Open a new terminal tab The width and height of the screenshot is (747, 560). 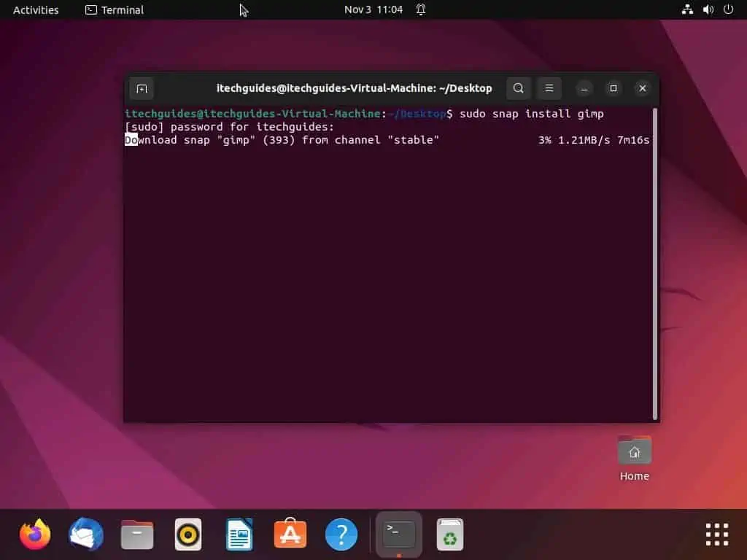point(142,88)
